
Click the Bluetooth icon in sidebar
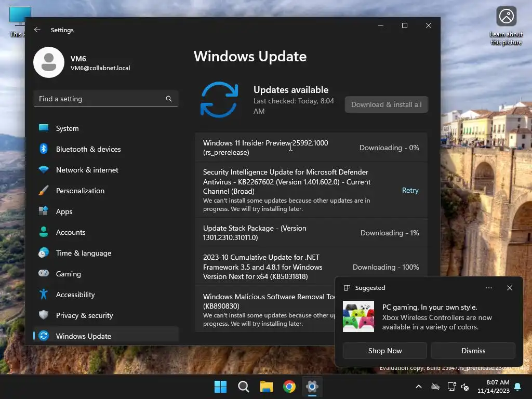pos(44,149)
